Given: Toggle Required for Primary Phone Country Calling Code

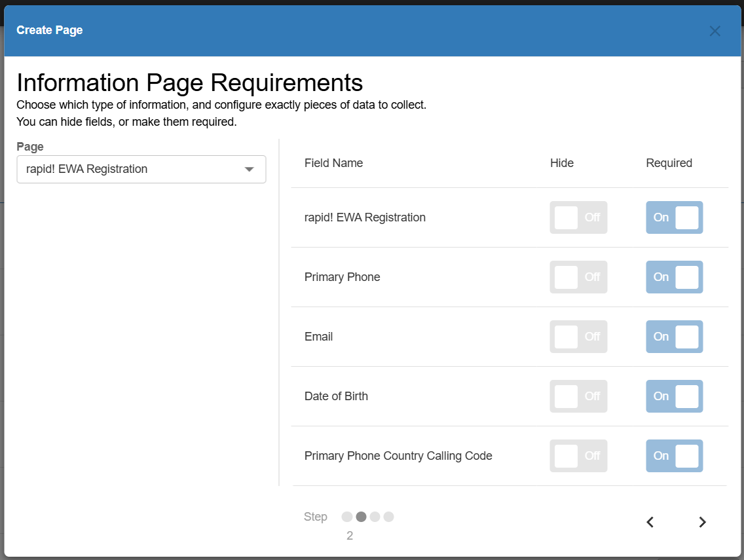Looking at the screenshot, I should [x=674, y=456].
